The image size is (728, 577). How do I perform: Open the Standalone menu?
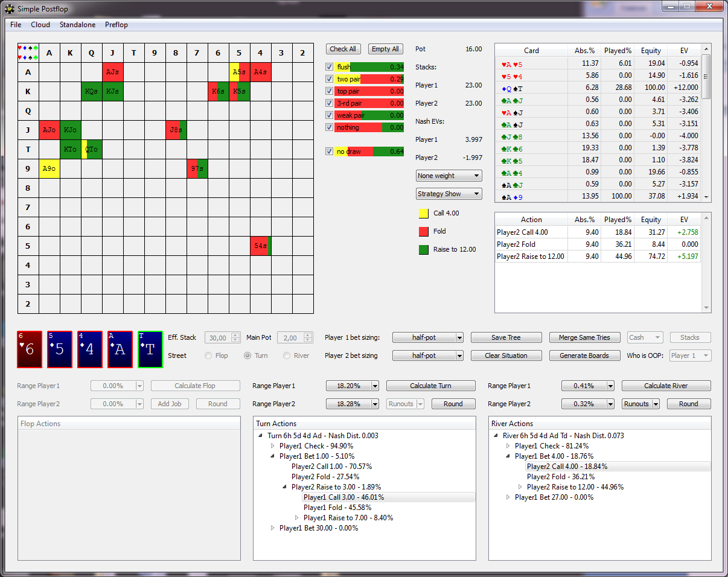[77, 25]
